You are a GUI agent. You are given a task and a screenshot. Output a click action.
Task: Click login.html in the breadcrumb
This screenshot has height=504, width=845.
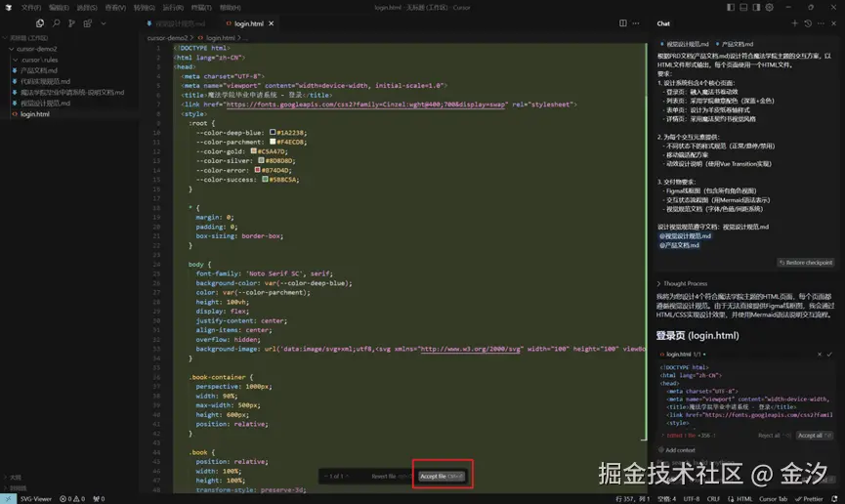(x=220, y=38)
